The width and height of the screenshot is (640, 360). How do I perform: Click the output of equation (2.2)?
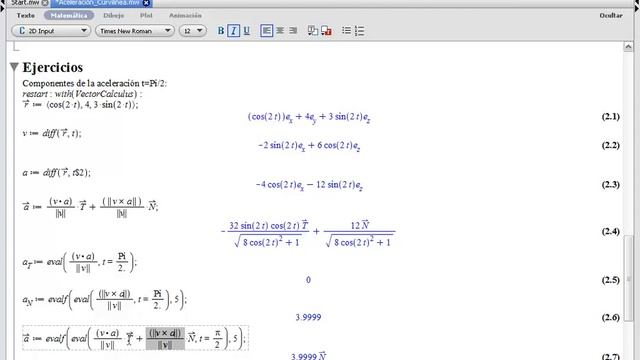click(x=309, y=146)
